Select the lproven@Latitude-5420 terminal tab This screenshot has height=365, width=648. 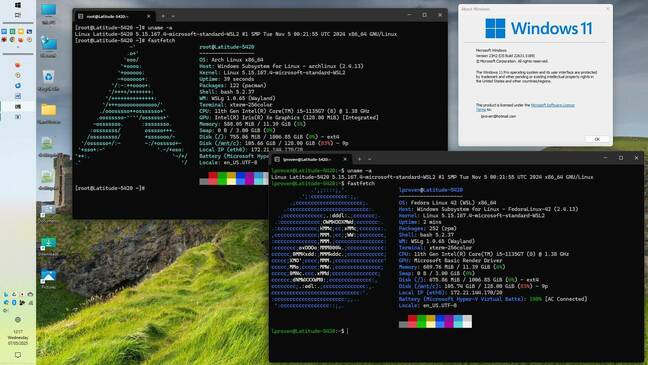307,159
